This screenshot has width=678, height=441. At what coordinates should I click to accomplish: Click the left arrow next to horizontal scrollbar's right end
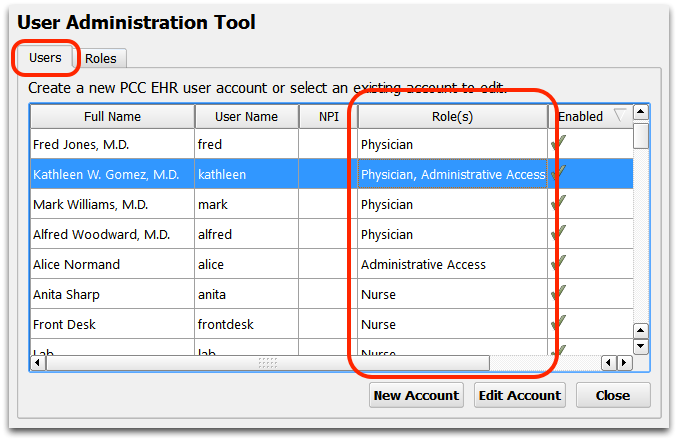point(609,363)
